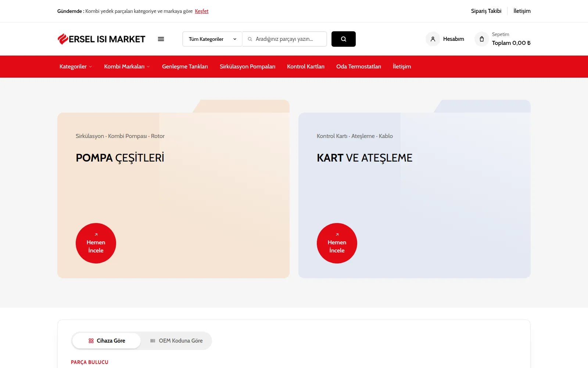Open Tüm Kategoriler dropdown

tap(212, 39)
